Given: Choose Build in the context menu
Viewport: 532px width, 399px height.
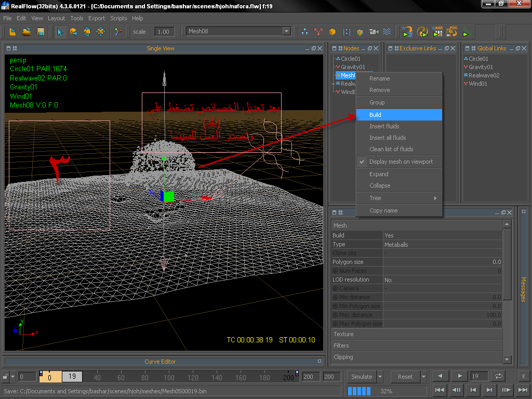Looking at the screenshot, I should coord(399,115).
